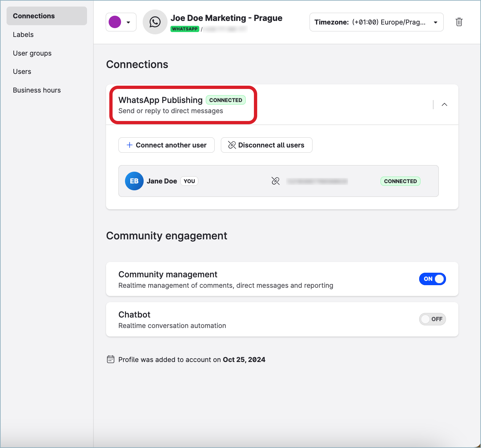Go to User groups in sidebar
The height and width of the screenshot is (448, 481).
pyautogui.click(x=32, y=53)
